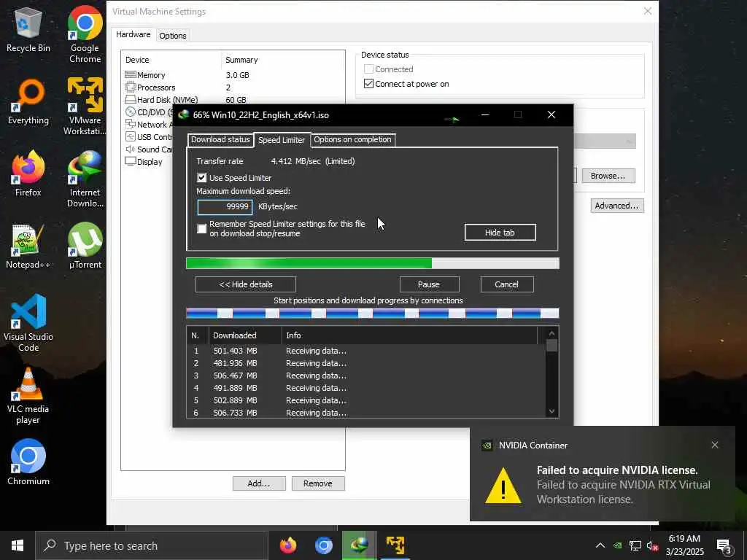747x560 pixels.
Task: Select the Speed Limiter tab
Action: pyautogui.click(x=282, y=139)
